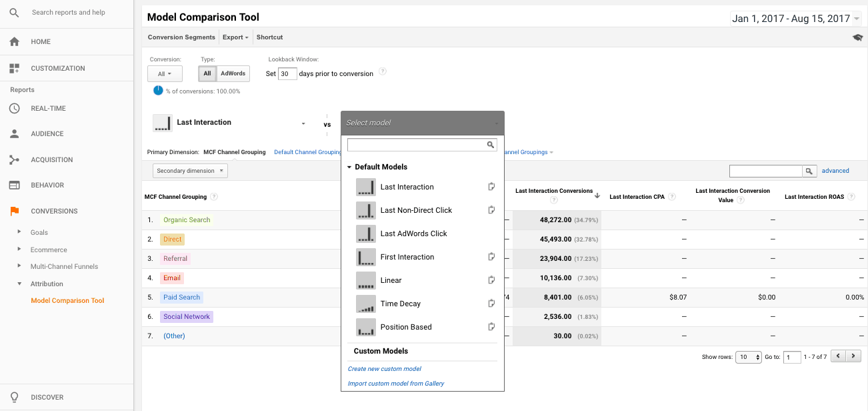This screenshot has height=411, width=868.
Task: Toggle conversion type back to All
Action: [x=207, y=73]
